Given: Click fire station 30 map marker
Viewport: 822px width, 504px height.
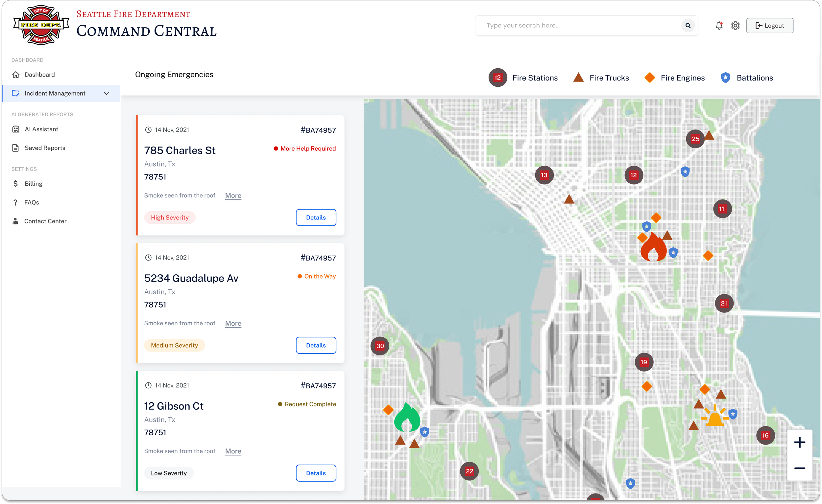Looking at the screenshot, I should click(380, 346).
